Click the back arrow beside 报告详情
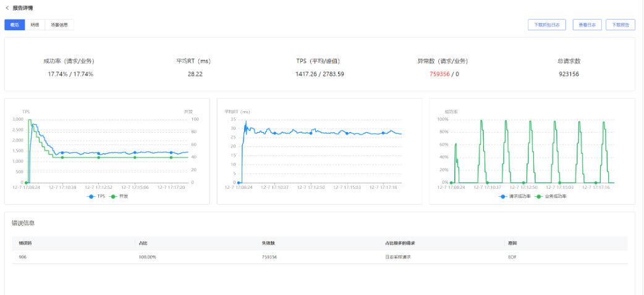Viewport: 644px width, 295px height. click(7, 8)
